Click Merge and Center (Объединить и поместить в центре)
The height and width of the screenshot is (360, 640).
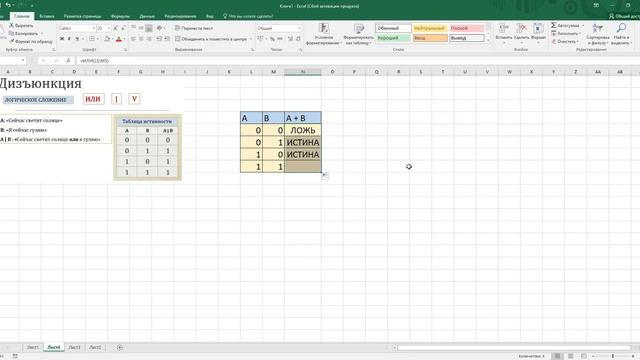click(x=211, y=39)
